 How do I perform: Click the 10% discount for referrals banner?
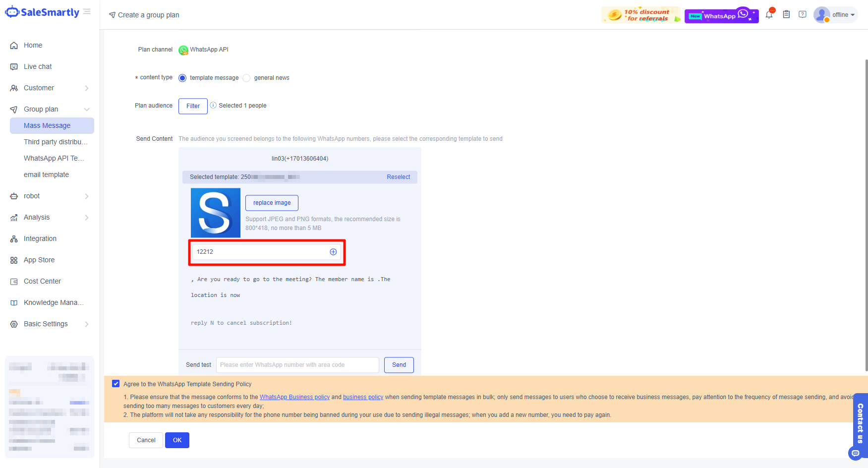pos(641,15)
